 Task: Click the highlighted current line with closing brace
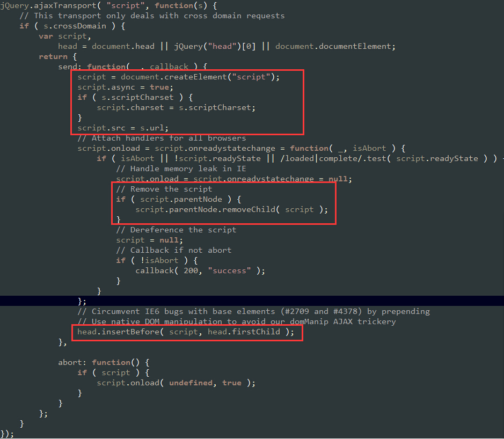pyautogui.click(x=252, y=301)
